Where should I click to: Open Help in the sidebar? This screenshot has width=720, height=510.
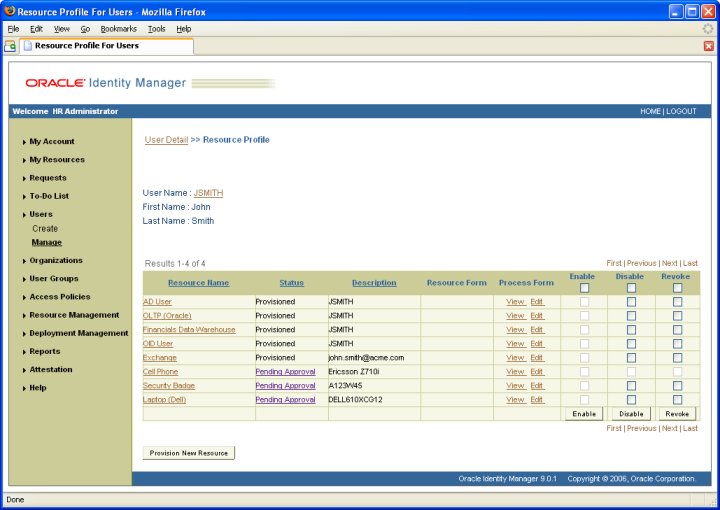[38, 388]
